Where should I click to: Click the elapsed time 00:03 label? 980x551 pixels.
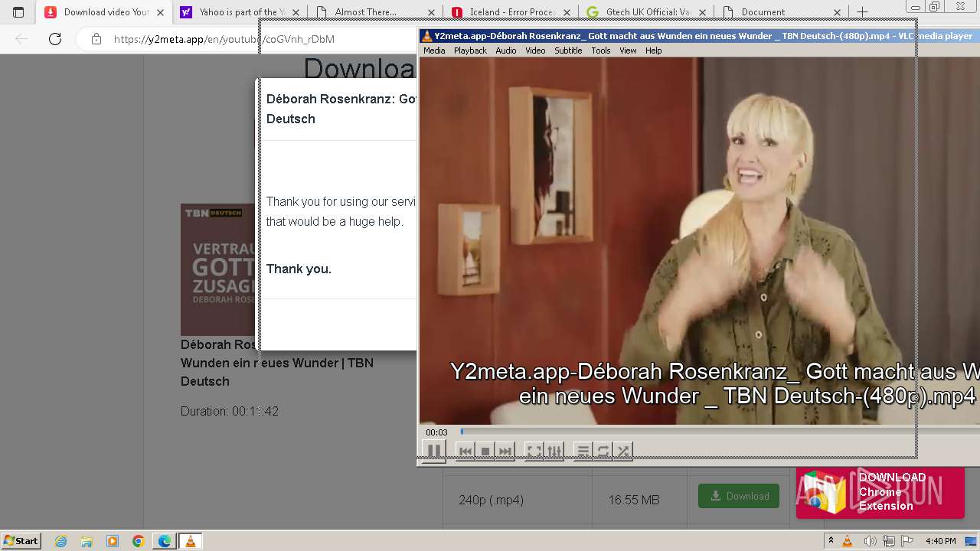coord(436,432)
